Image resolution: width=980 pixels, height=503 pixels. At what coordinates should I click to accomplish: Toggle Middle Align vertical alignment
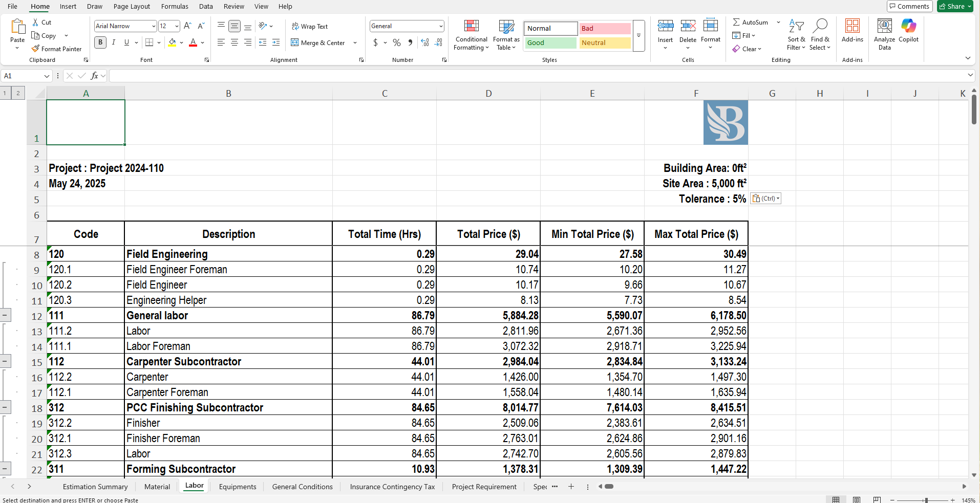(x=235, y=26)
